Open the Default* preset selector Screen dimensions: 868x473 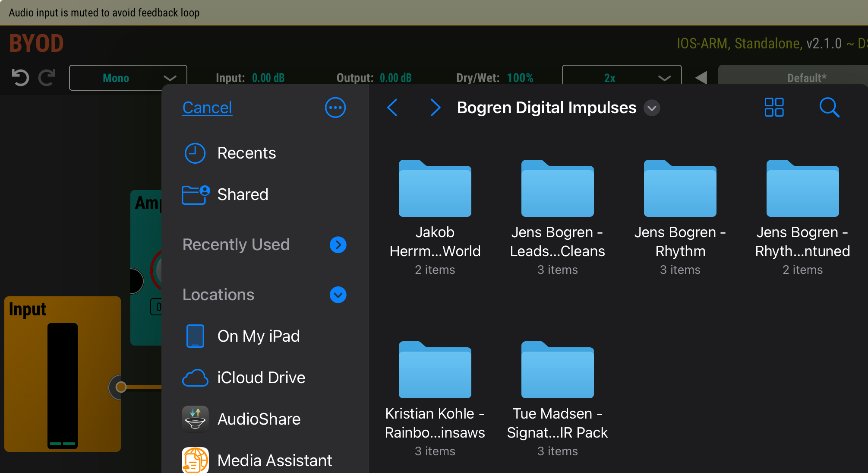pos(793,78)
